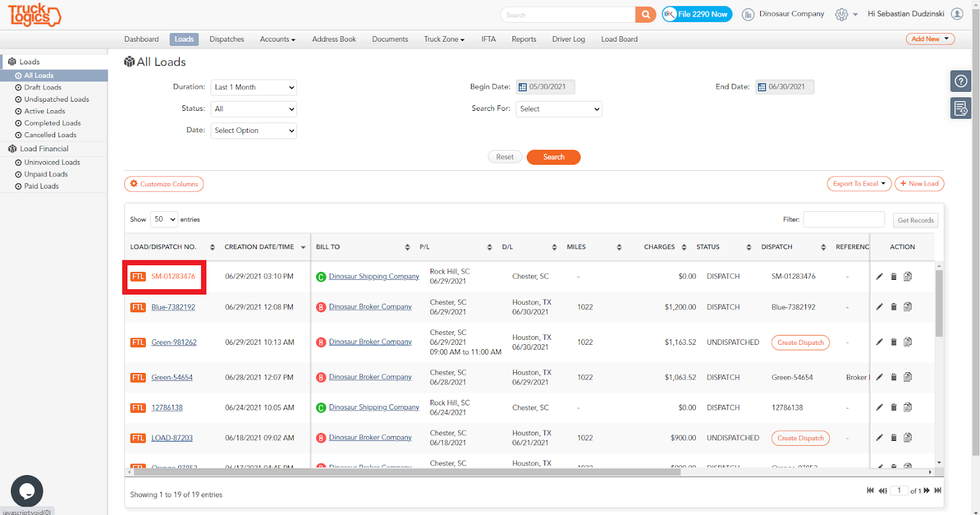Open the IFTA tab
980x515 pixels.
[x=488, y=39]
